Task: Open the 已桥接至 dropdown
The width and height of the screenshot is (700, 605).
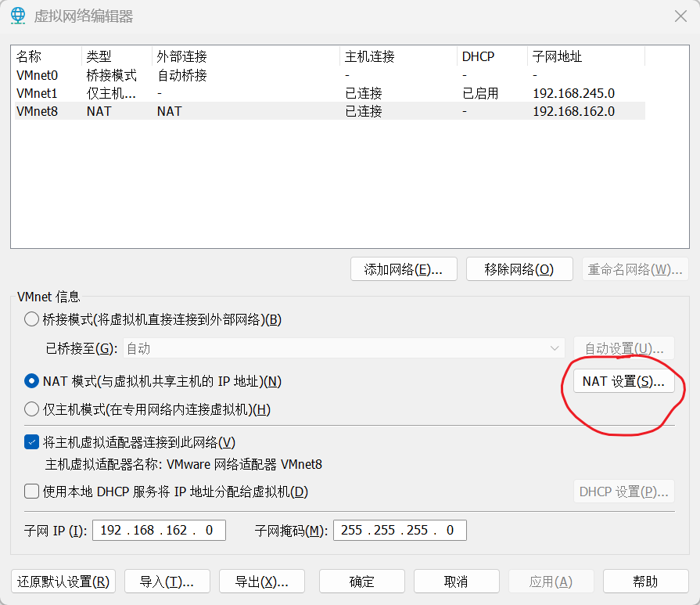Action: point(344,348)
